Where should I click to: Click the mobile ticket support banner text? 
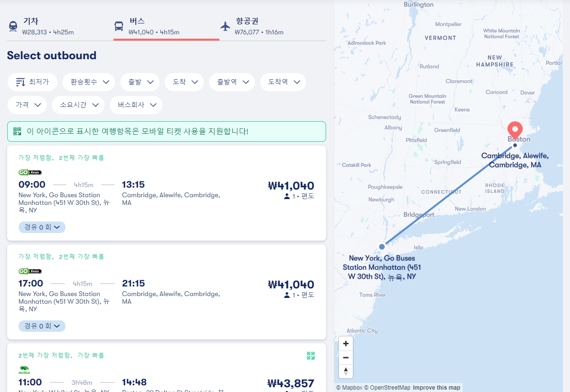pyautogui.click(x=137, y=131)
